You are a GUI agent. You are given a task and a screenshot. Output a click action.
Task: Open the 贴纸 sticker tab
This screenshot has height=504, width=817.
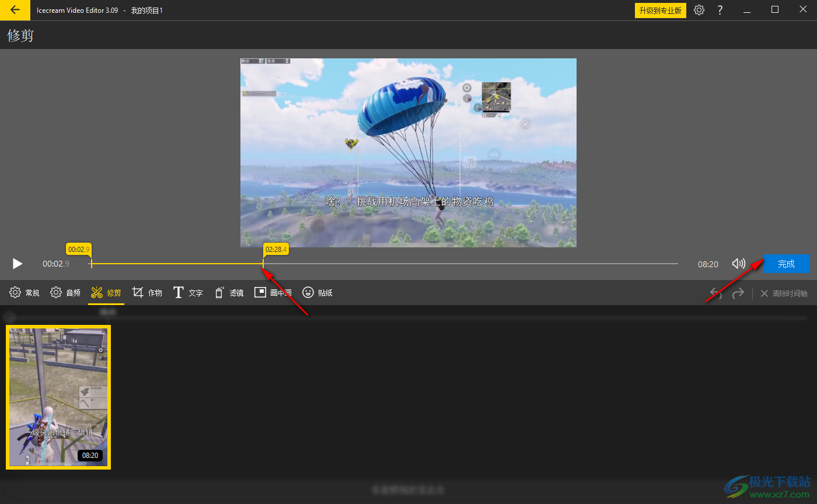(x=317, y=293)
